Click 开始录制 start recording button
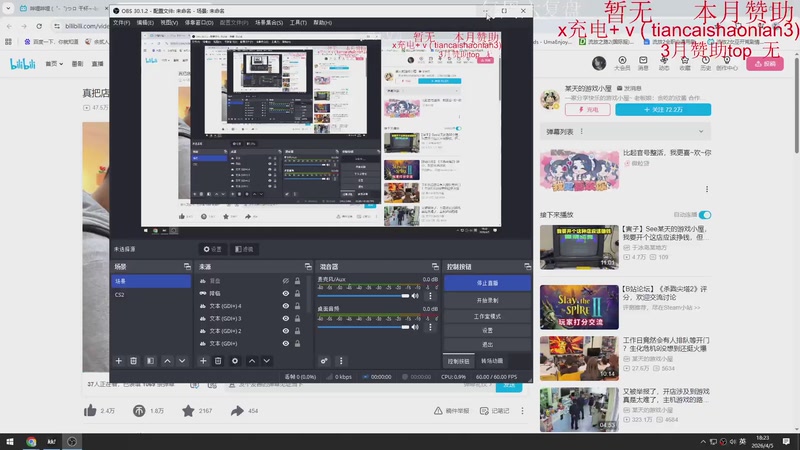Image resolution: width=800 pixels, height=450 pixels. pyautogui.click(x=487, y=300)
